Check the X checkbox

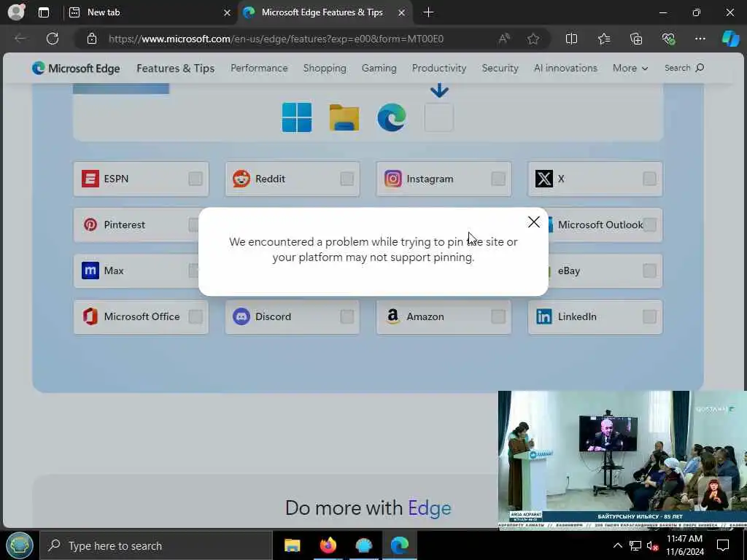click(x=649, y=179)
